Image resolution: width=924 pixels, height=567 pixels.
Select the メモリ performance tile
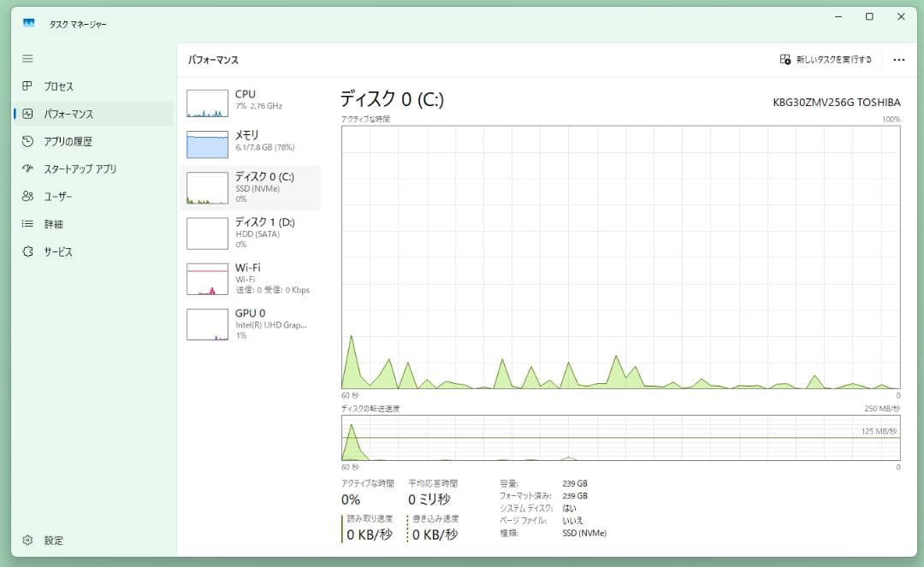(248, 143)
